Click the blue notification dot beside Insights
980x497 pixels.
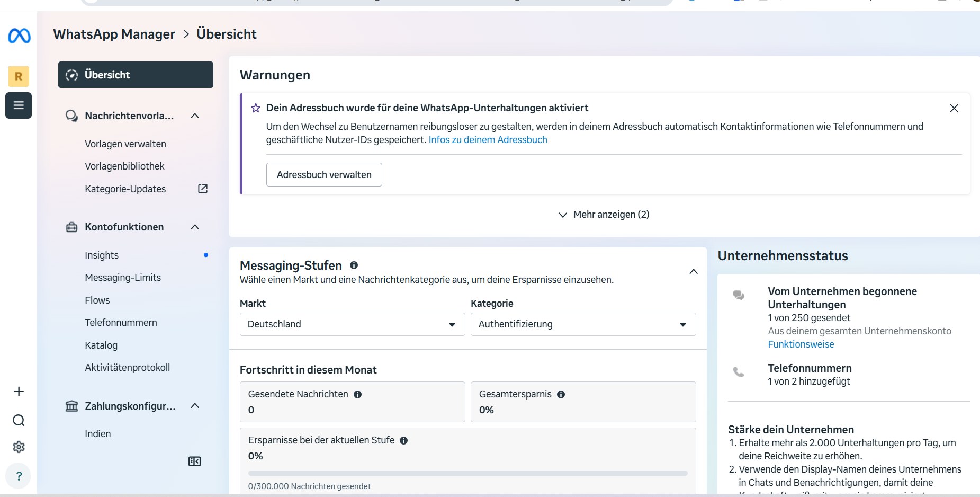(x=206, y=255)
